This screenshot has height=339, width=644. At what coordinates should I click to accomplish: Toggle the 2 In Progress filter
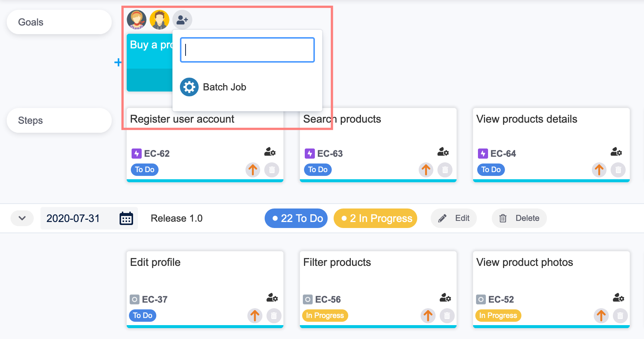click(375, 218)
